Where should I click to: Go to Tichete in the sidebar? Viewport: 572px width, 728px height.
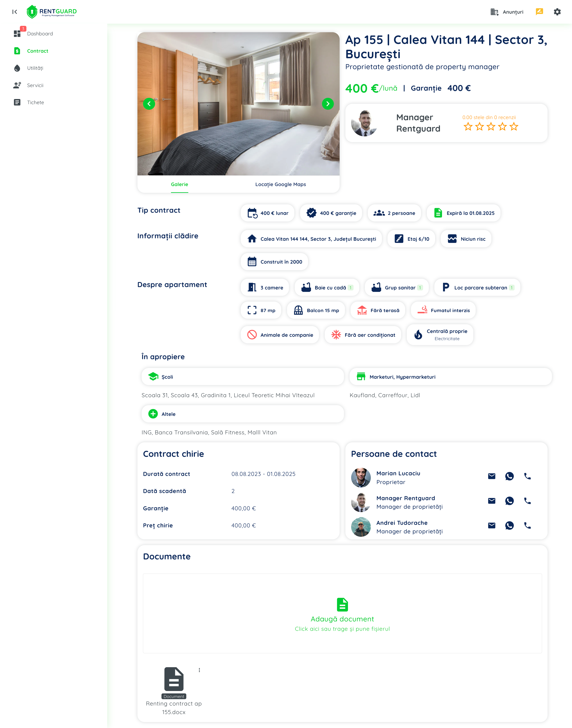pos(36,102)
